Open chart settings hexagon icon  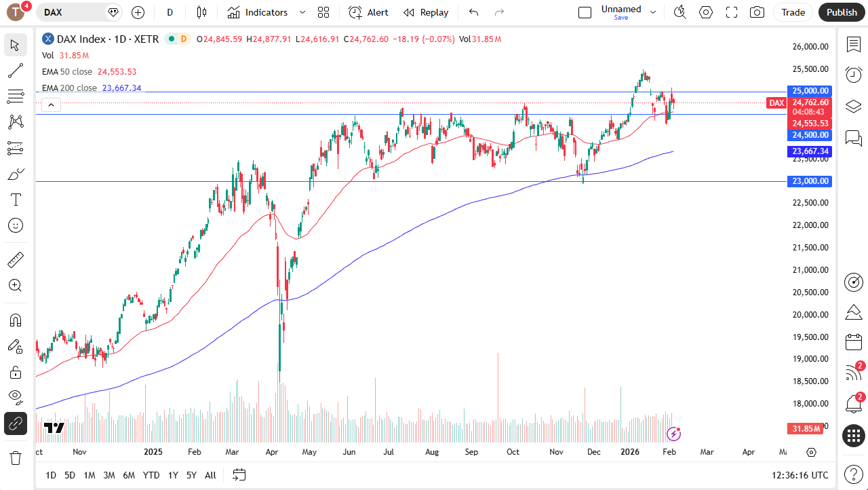tap(706, 12)
